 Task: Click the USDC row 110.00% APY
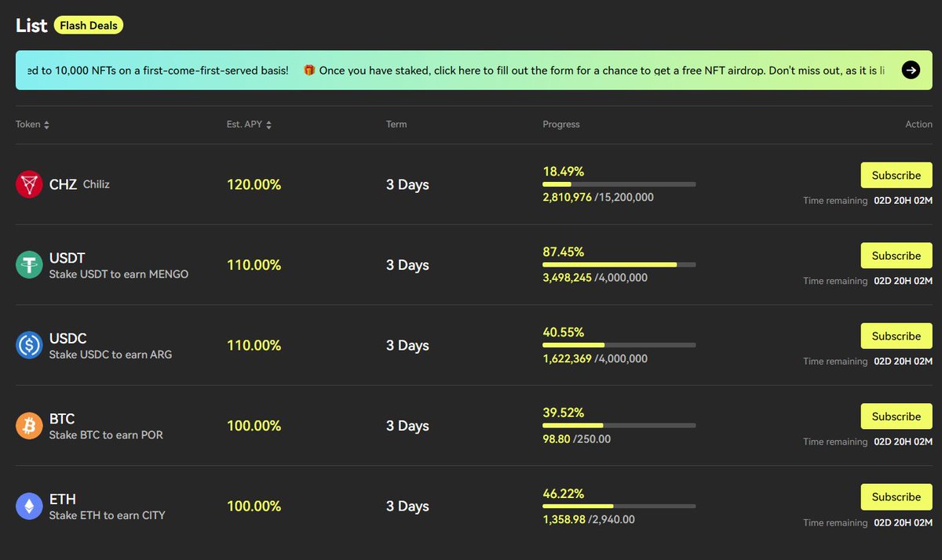(254, 345)
